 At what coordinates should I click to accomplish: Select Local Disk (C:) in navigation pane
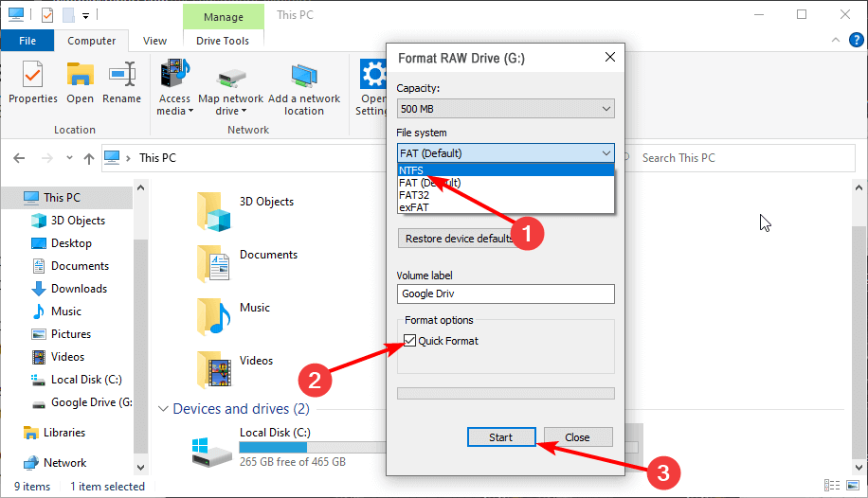pyautogui.click(x=86, y=380)
